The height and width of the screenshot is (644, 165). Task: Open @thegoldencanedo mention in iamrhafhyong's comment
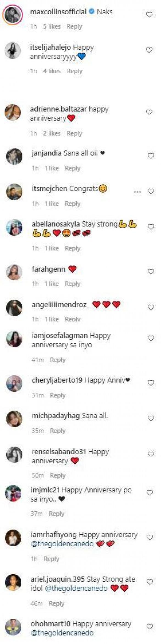point(62,543)
